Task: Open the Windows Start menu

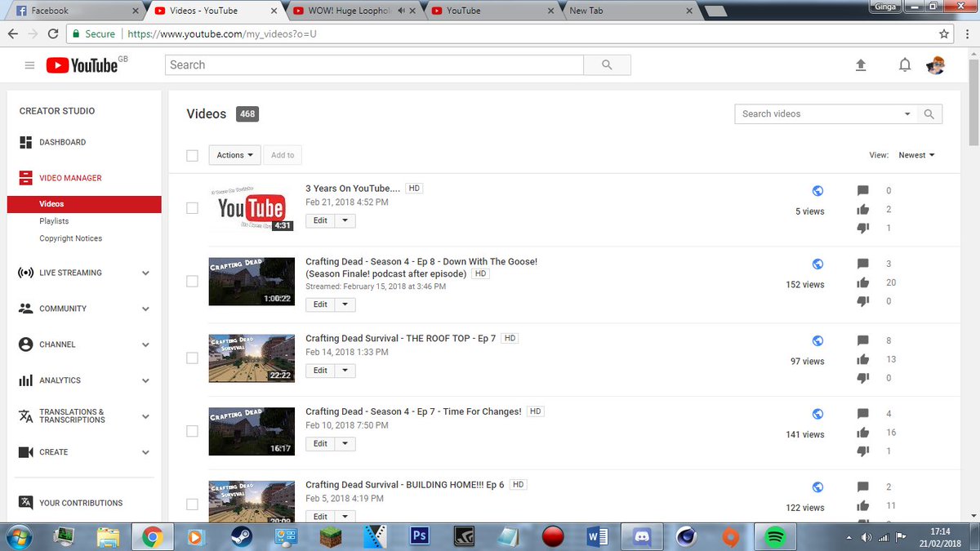Action: click(x=18, y=537)
